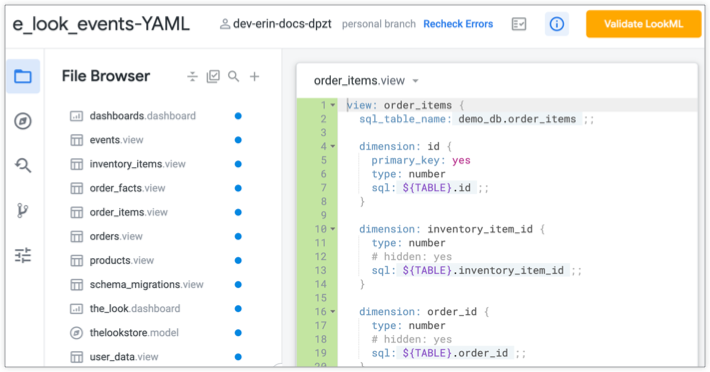Open the order_items.view file dropdown arrow
The width and height of the screenshot is (710, 372).
point(415,81)
